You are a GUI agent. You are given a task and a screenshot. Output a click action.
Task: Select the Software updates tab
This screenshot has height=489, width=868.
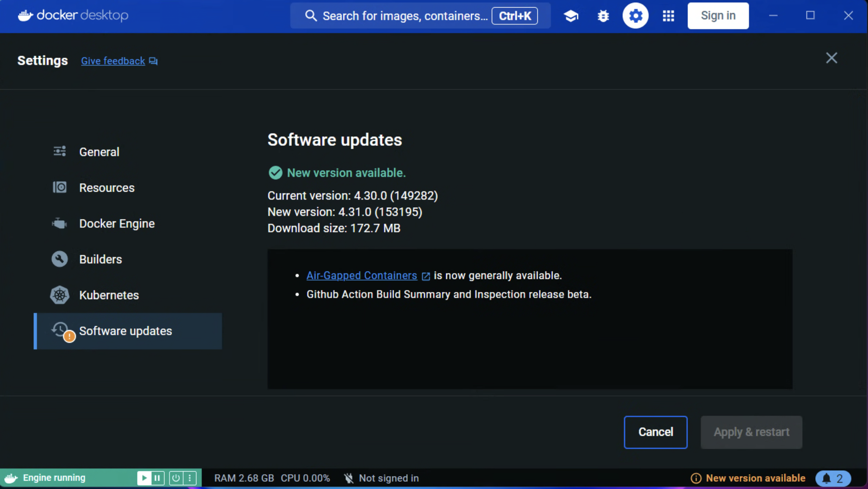coord(128,331)
